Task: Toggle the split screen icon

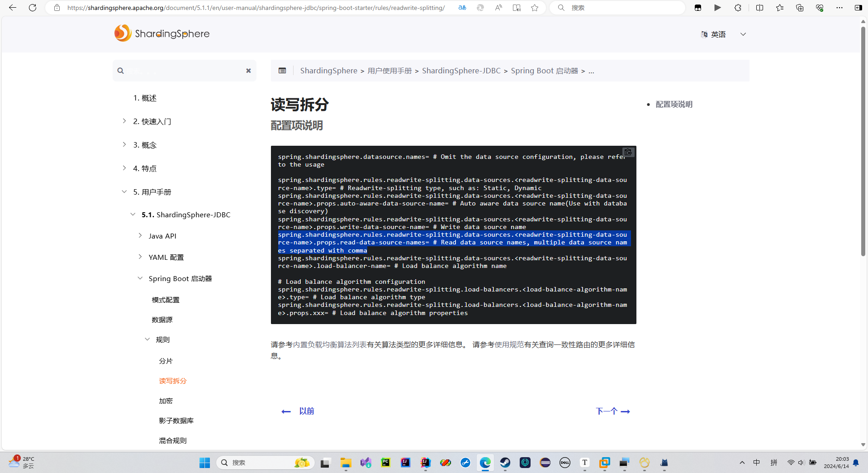Action: click(x=759, y=8)
